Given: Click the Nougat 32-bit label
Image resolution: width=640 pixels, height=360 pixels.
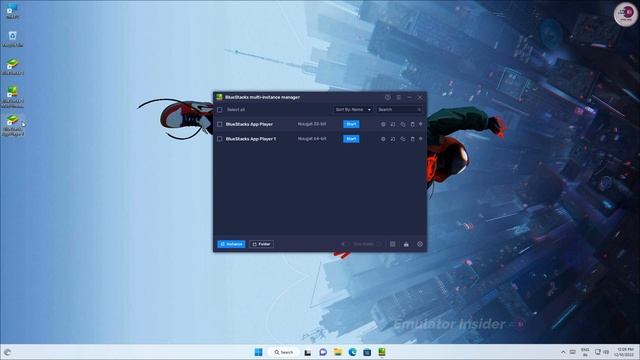Looking at the screenshot, I should (312, 124).
